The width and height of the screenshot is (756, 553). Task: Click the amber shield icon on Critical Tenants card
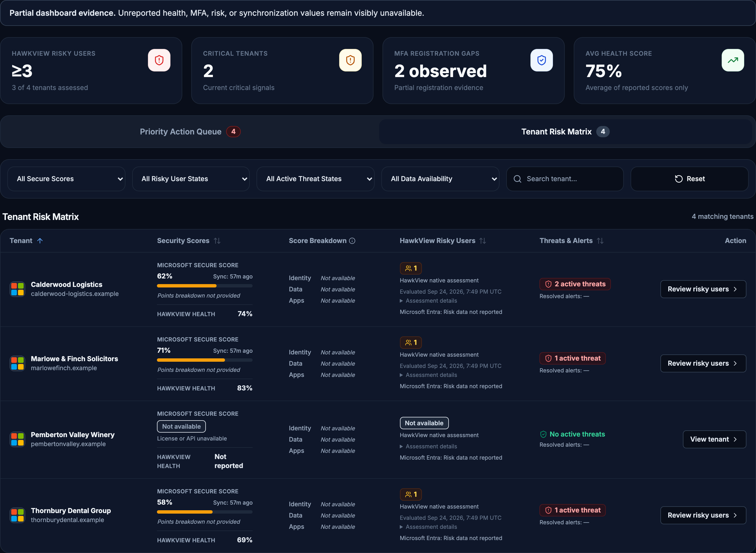click(x=350, y=60)
